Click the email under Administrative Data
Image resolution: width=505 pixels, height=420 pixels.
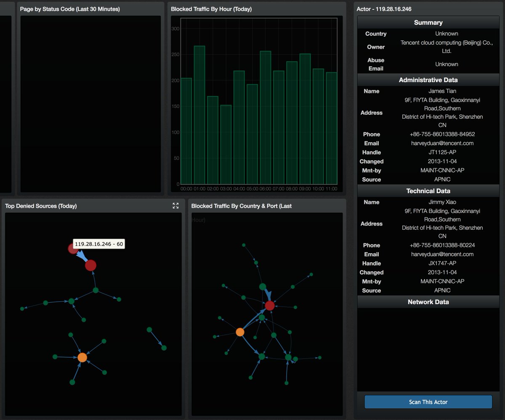pos(442,143)
